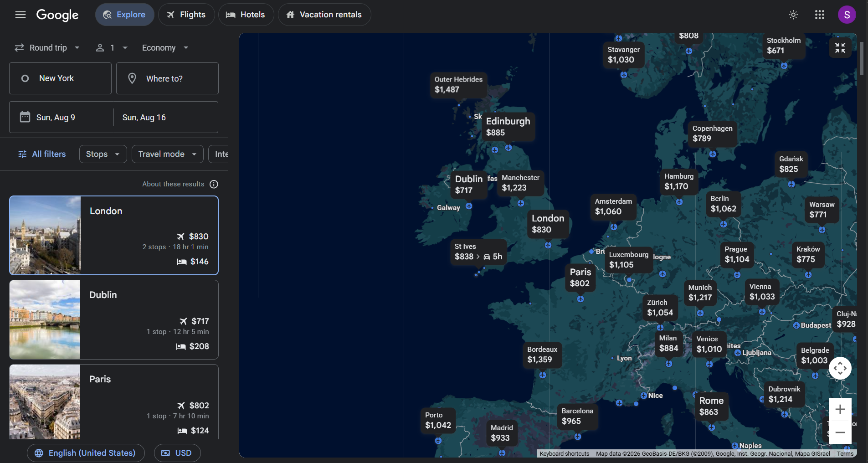This screenshot has height=463, width=868.
Task: Zoom in on the map
Action: (x=840, y=409)
